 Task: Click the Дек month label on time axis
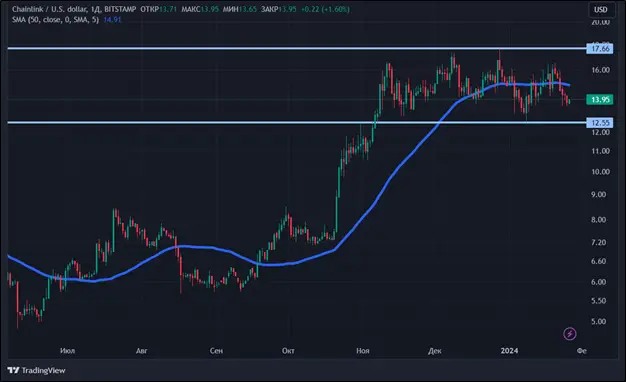point(435,350)
